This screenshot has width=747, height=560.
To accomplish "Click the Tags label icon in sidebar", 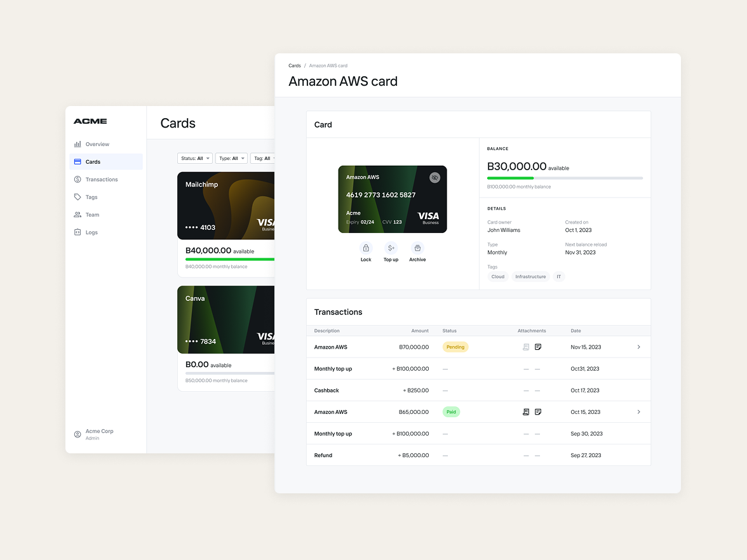I will tap(77, 197).
